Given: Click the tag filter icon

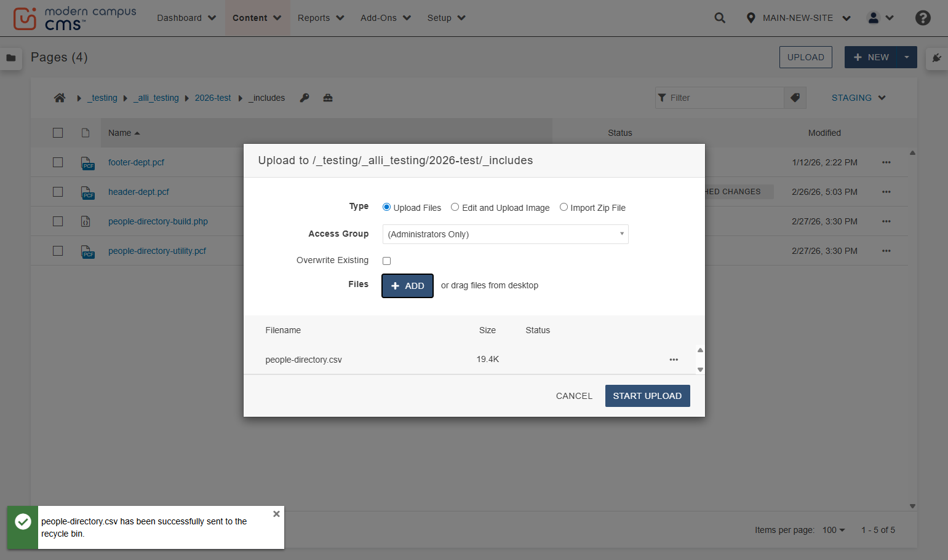Looking at the screenshot, I should (795, 98).
